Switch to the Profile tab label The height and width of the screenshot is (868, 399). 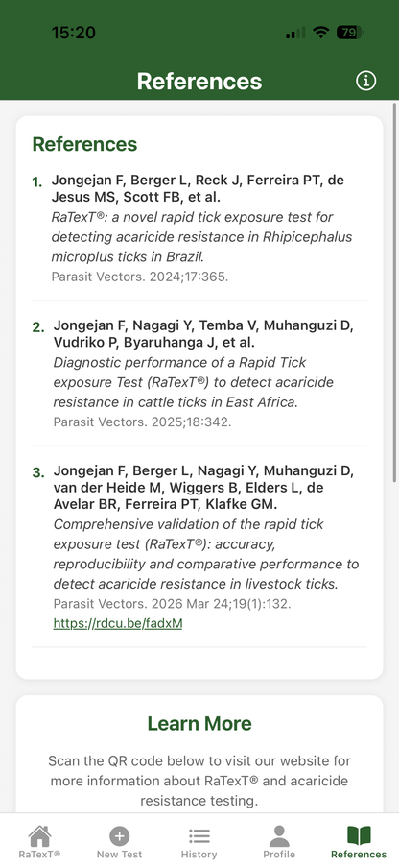(x=279, y=855)
